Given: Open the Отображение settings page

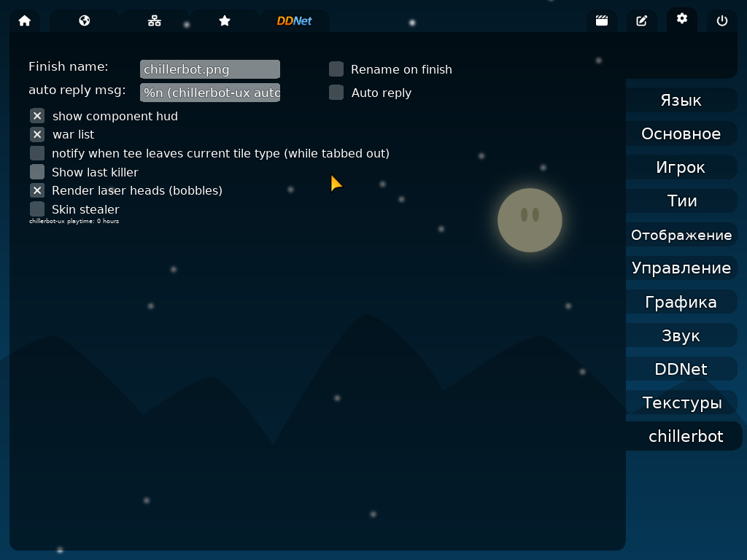Looking at the screenshot, I should click(681, 235).
